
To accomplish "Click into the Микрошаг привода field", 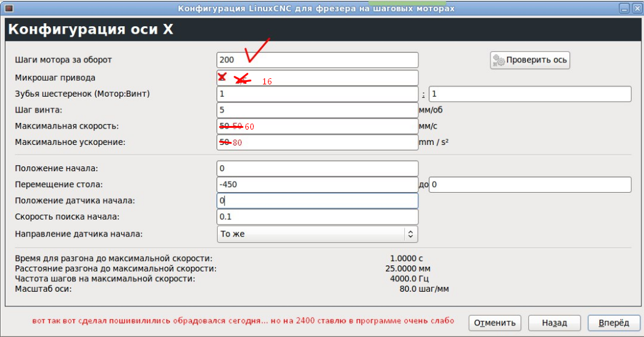I will point(317,78).
